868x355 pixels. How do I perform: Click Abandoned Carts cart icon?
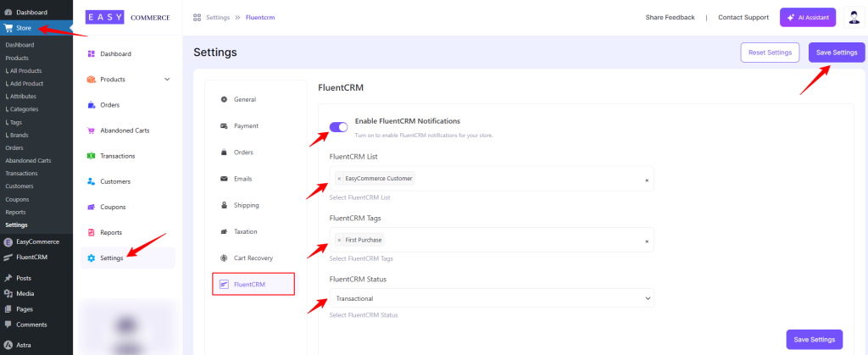(x=92, y=130)
